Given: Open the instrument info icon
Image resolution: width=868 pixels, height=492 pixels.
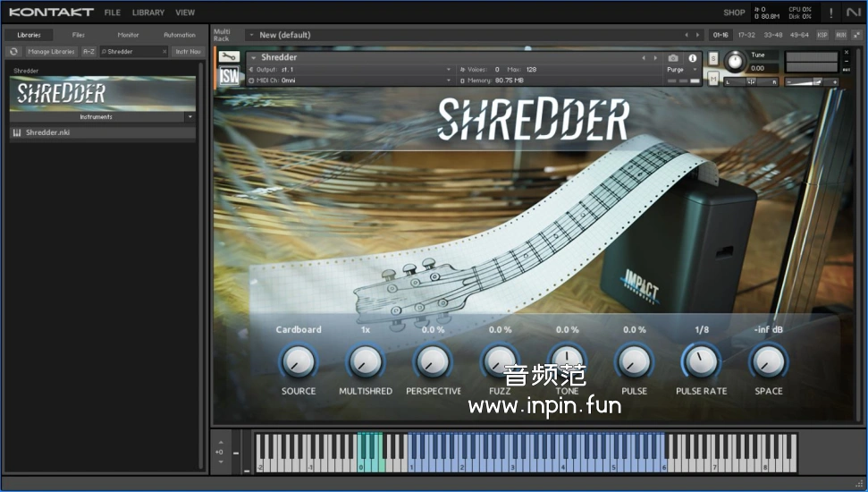Looking at the screenshot, I should [692, 57].
